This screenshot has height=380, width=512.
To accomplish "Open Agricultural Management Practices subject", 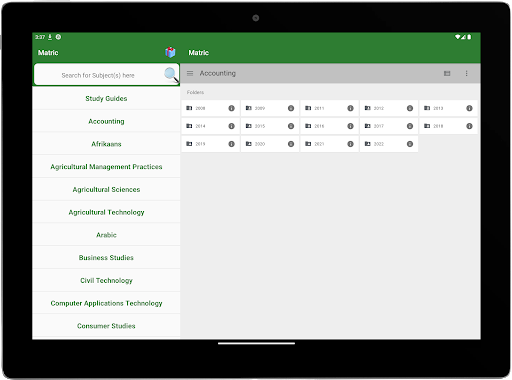I will (106, 167).
